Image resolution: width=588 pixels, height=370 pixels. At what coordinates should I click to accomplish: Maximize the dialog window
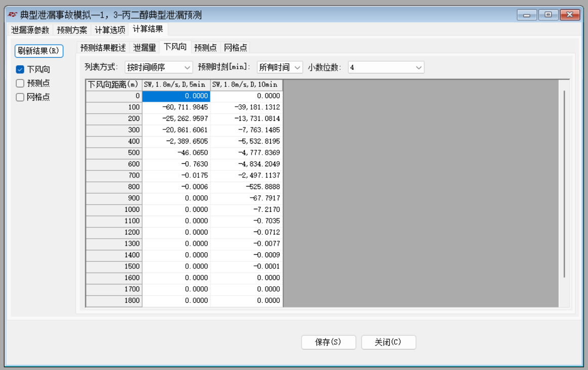(x=548, y=15)
